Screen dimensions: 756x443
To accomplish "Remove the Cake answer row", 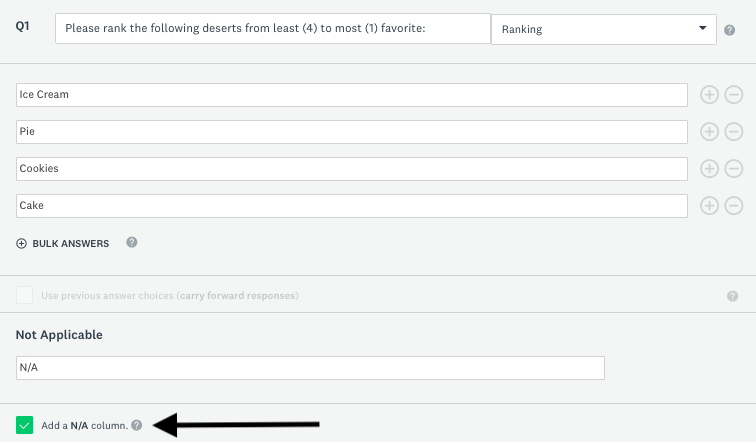I will click(x=734, y=206).
